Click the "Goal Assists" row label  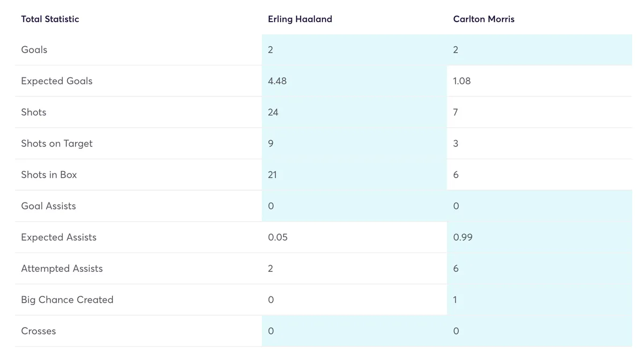pos(48,206)
